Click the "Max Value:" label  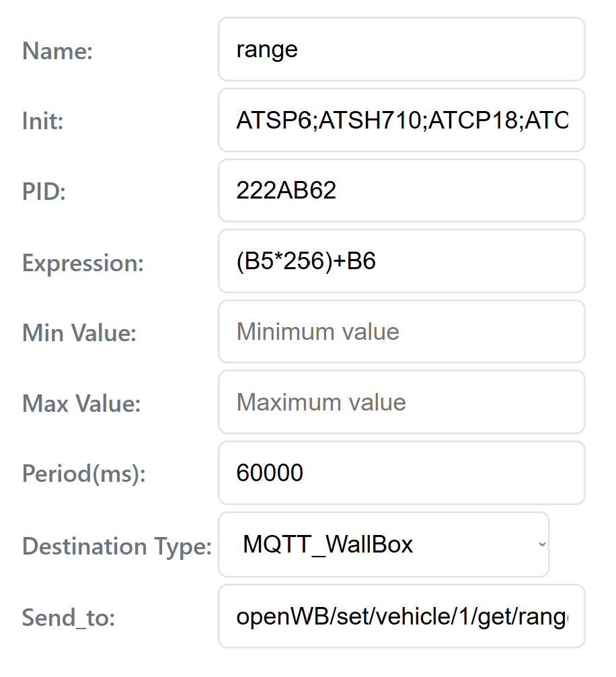81,404
